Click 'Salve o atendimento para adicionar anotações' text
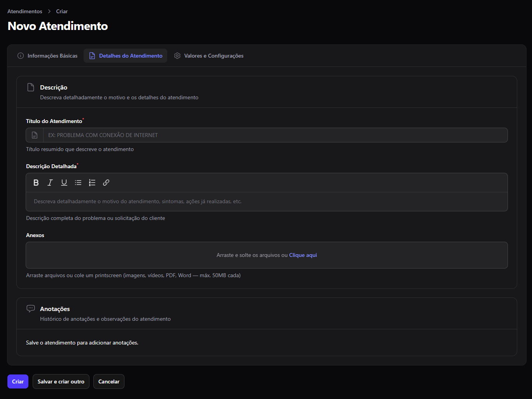532x399 pixels. pos(82,343)
